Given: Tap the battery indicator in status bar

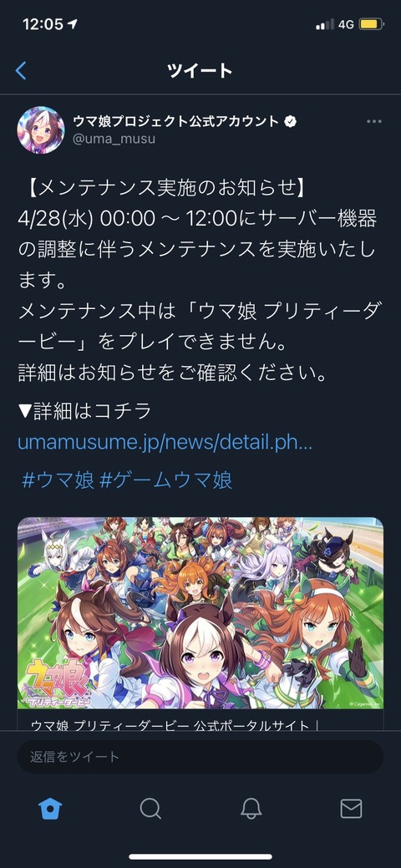Looking at the screenshot, I should coord(370,24).
